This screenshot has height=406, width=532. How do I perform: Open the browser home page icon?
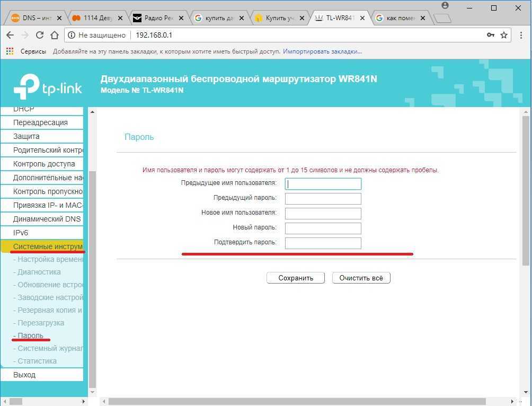coord(54,35)
